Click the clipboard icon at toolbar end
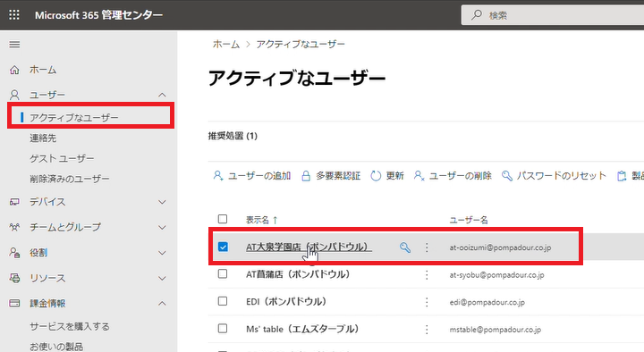This screenshot has height=352, width=644. (622, 176)
